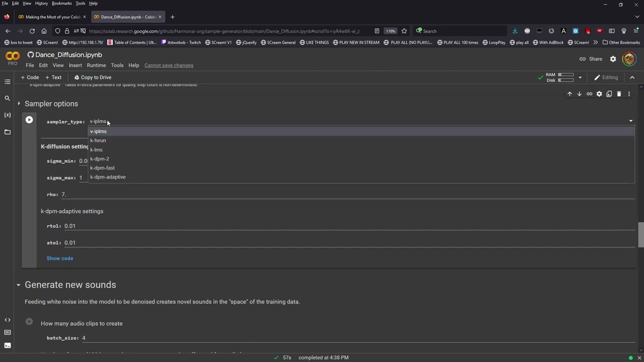Run the Sampler options cell

coord(29,120)
